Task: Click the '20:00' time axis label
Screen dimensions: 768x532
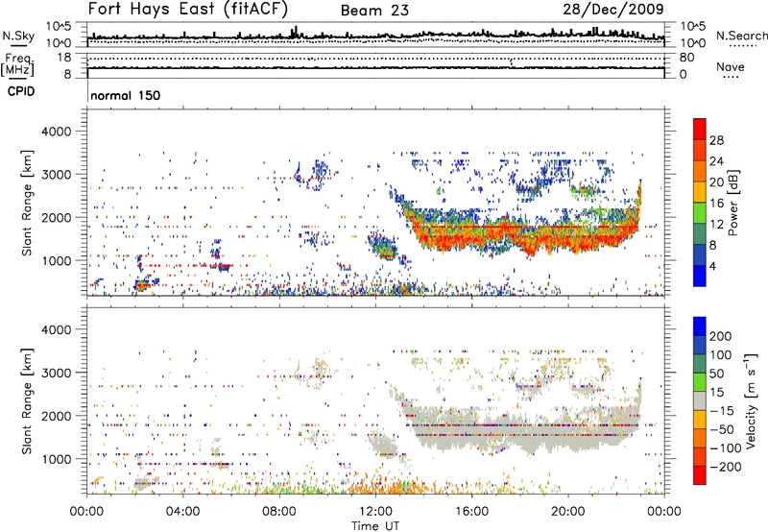Action: pyautogui.click(x=568, y=512)
